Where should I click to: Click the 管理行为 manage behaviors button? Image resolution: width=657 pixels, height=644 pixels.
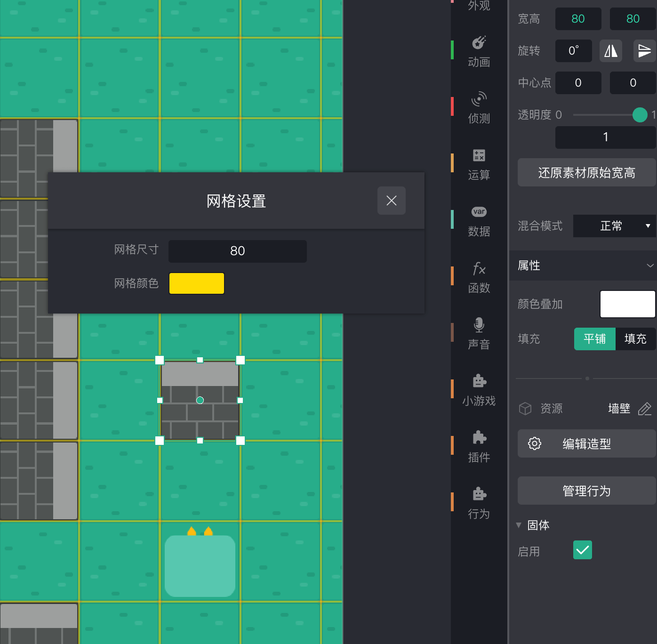[586, 491]
